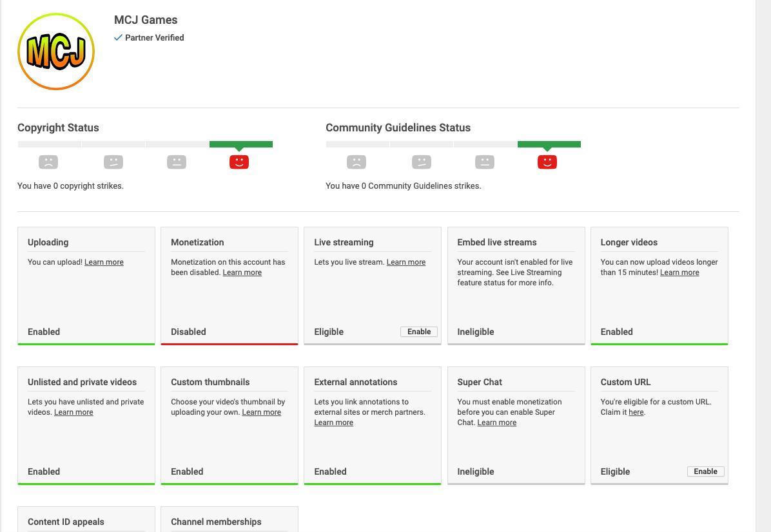The height and width of the screenshot is (532, 771).
Task: Click the External annotations card title
Action: pos(355,382)
